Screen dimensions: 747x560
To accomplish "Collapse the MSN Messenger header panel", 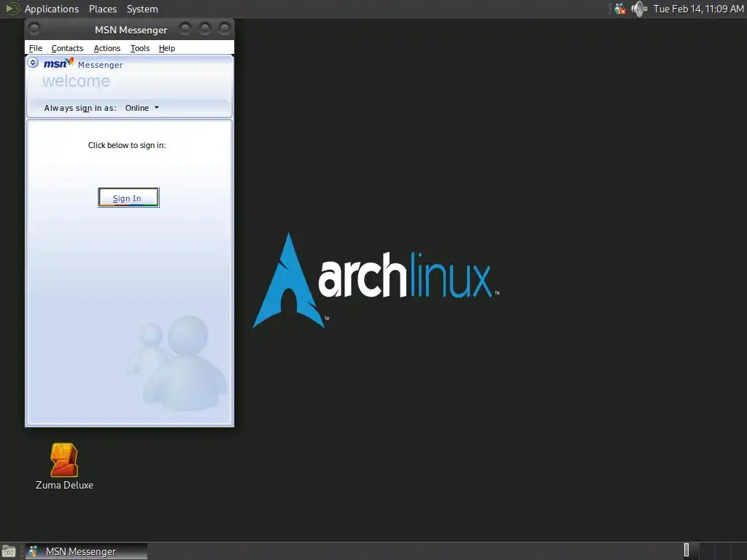I will pos(32,63).
